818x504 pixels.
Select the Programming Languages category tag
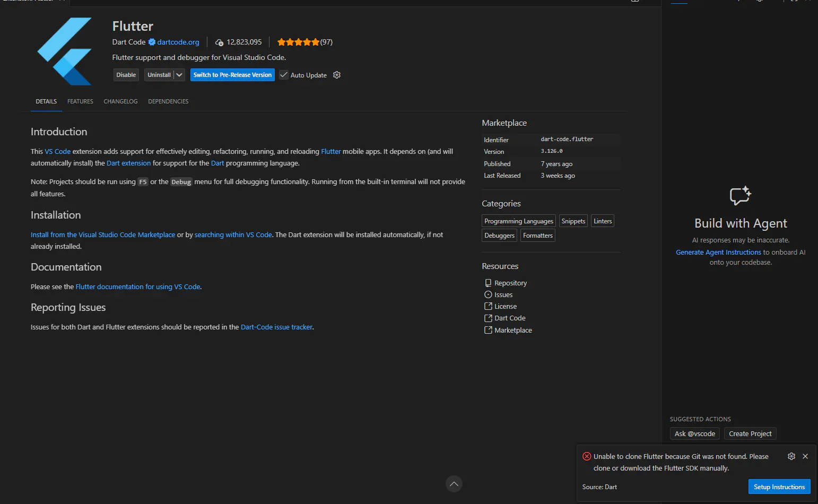click(519, 221)
